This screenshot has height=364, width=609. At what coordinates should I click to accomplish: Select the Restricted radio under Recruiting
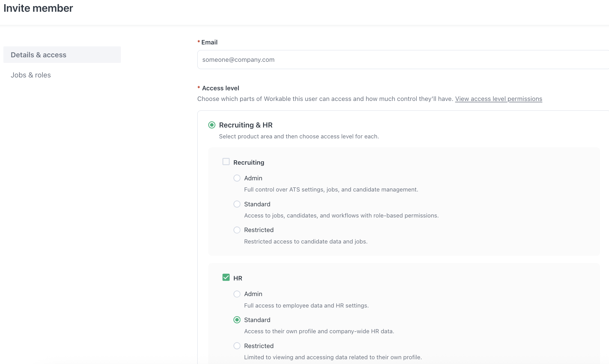pyautogui.click(x=237, y=230)
